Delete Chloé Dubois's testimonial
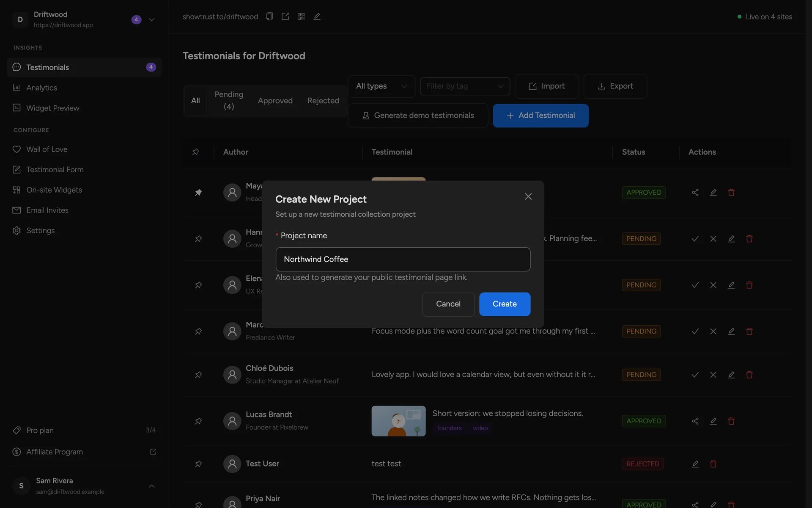Viewport: 812px width, 508px height. (x=749, y=375)
